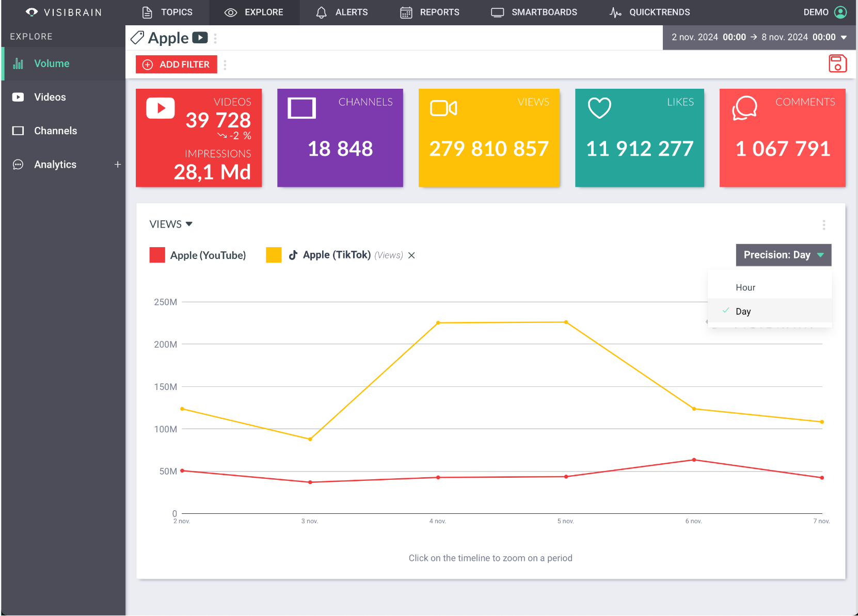The image size is (858, 616).
Task: Open the Alerts tab
Action: pyautogui.click(x=342, y=12)
